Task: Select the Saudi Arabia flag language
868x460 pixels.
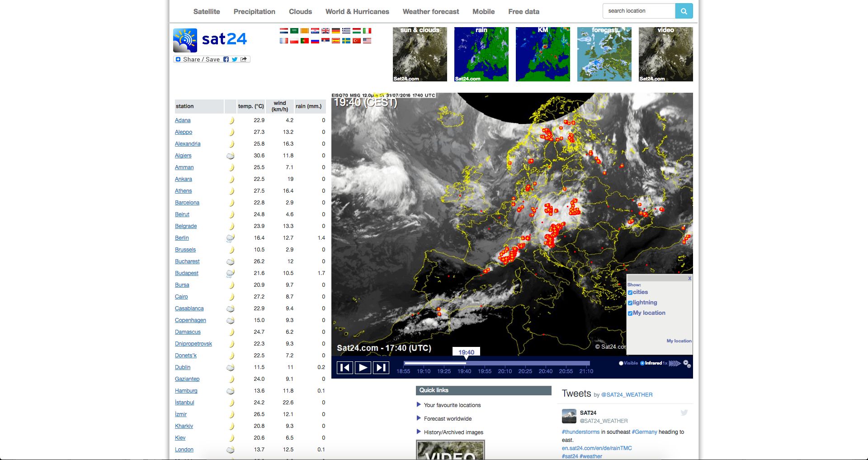Action: pyautogui.click(x=294, y=31)
